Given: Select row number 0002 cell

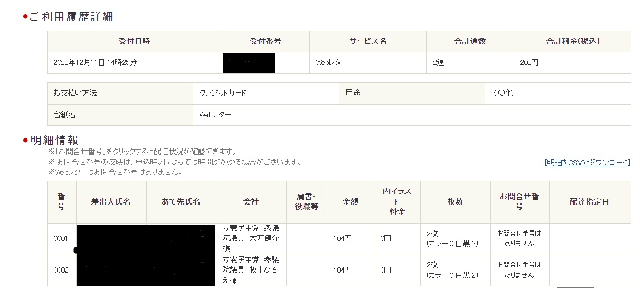Looking at the screenshot, I should [x=61, y=270].
